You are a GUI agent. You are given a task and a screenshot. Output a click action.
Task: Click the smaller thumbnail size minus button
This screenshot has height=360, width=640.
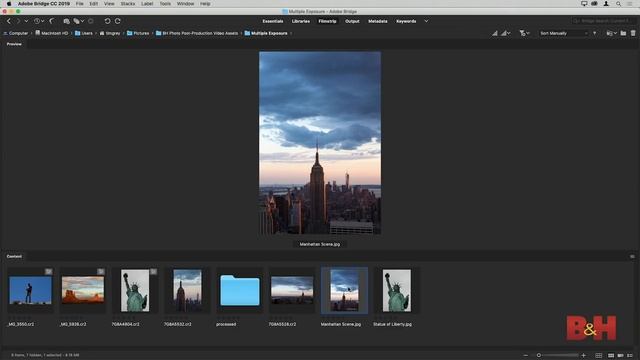(x=526, y=356)
